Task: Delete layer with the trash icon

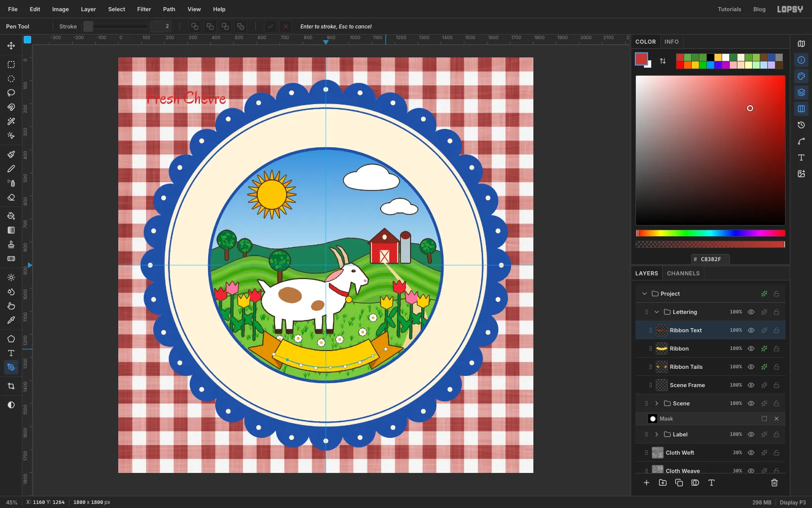Action: (774, 483)
